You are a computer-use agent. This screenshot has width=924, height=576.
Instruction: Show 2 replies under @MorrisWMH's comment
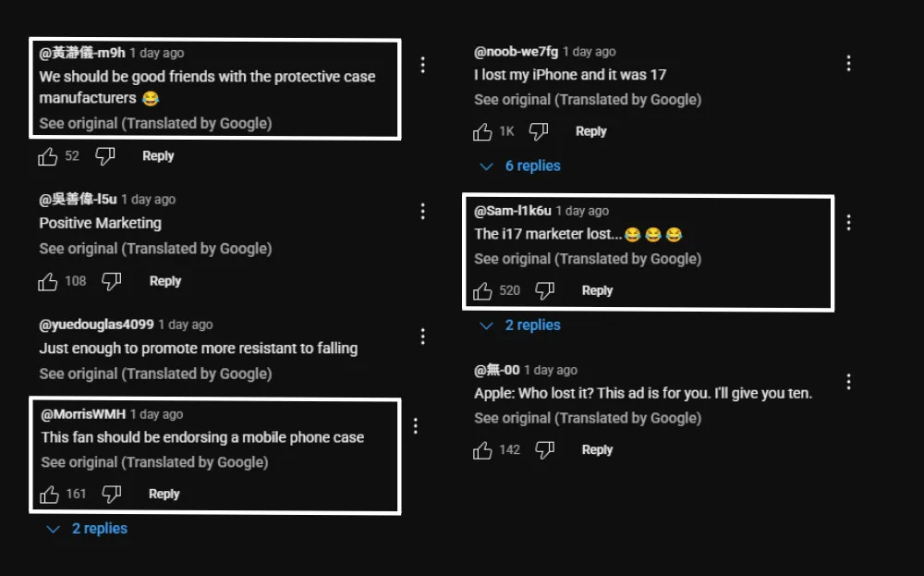click(x=90, y=529)
